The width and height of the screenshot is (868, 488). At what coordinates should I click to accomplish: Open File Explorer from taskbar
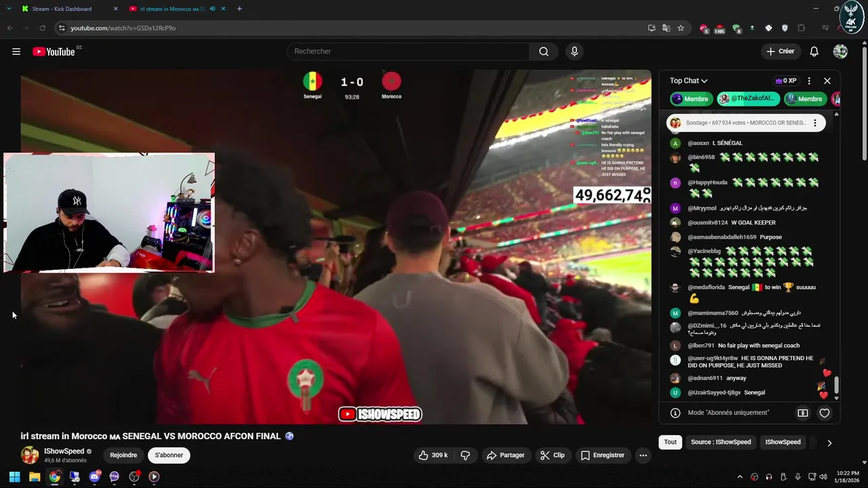(35, 476)
